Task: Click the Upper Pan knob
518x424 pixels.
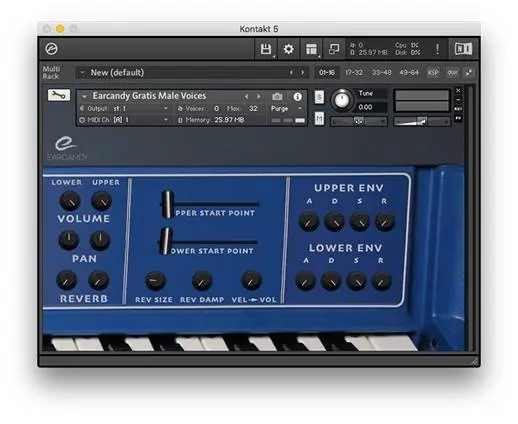Action: click(100, 240)
